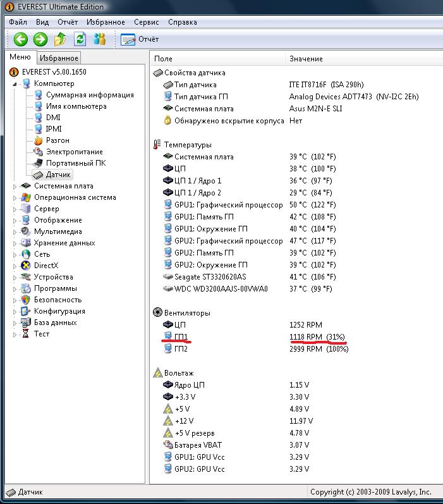Select the Разгон flame icon
Viewport: 443px width, 504px height.
point(38,140)
